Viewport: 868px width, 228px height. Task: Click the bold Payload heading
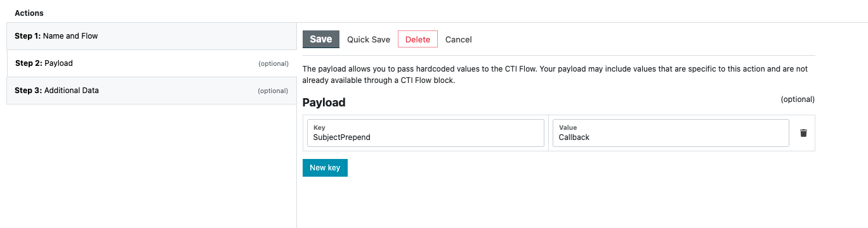(x=324, y=102)
